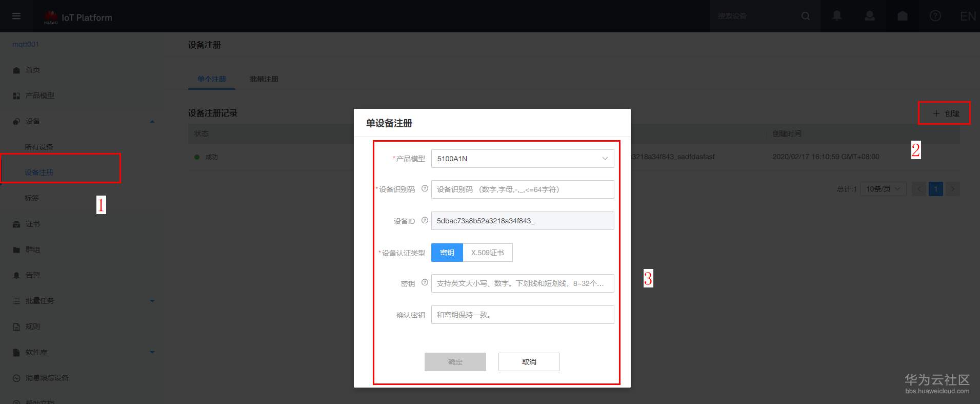
Task: Open 所有设备 in the sidebar
Action: click(x=39, y=147)
